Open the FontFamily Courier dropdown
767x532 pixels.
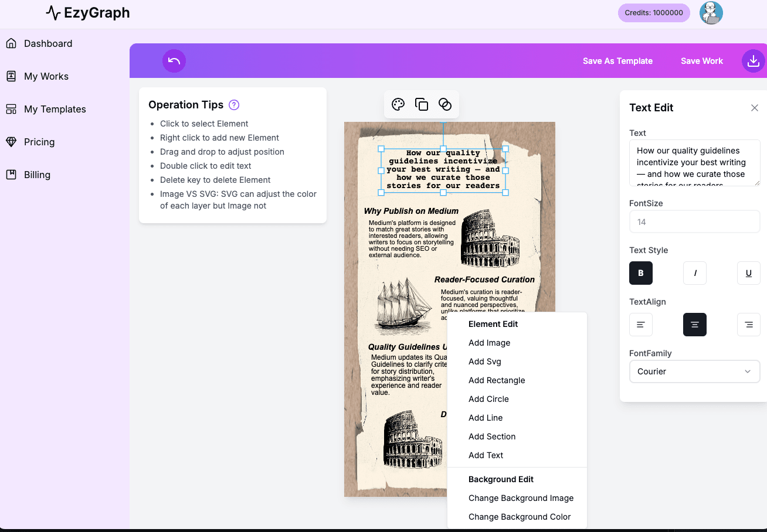click(695, 371)
